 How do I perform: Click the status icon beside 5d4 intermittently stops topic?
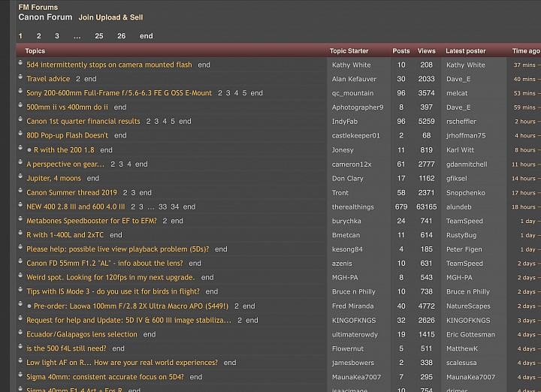pos(20,62)
